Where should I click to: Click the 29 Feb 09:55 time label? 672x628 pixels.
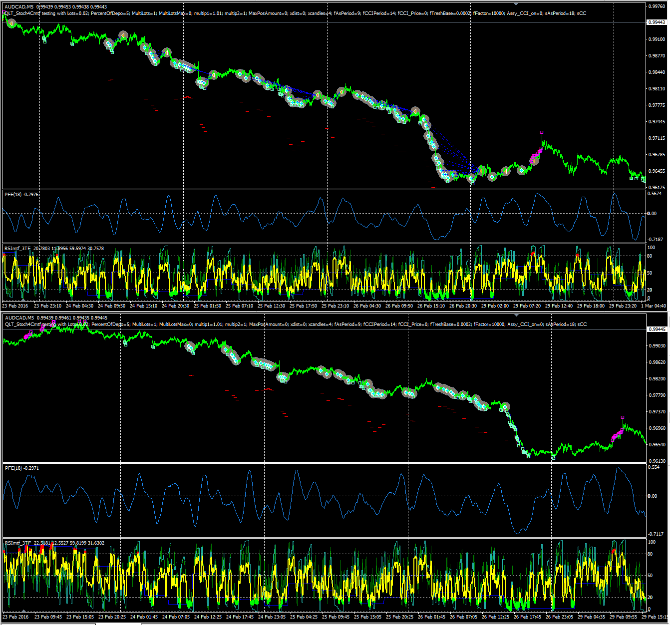point(624,617)
